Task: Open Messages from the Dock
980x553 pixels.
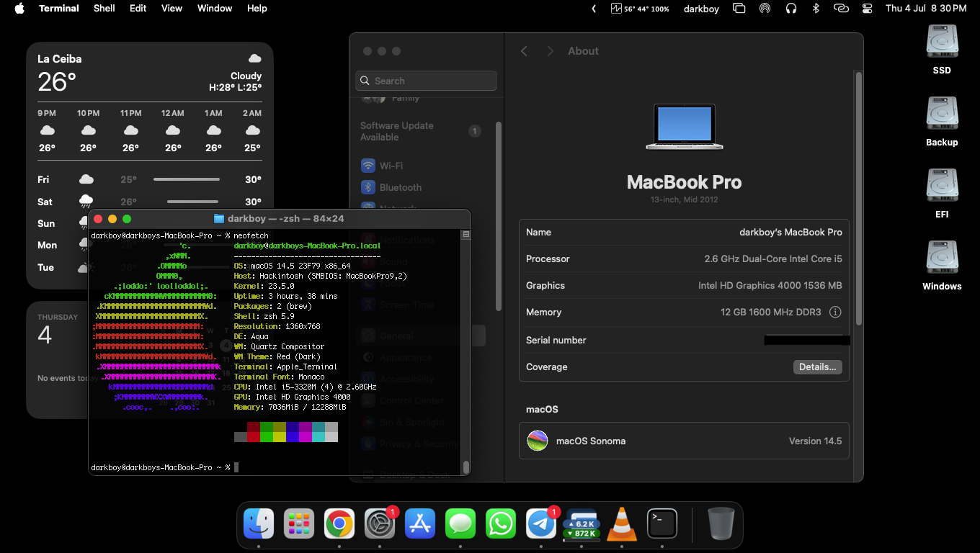Action: click(460, 523)
